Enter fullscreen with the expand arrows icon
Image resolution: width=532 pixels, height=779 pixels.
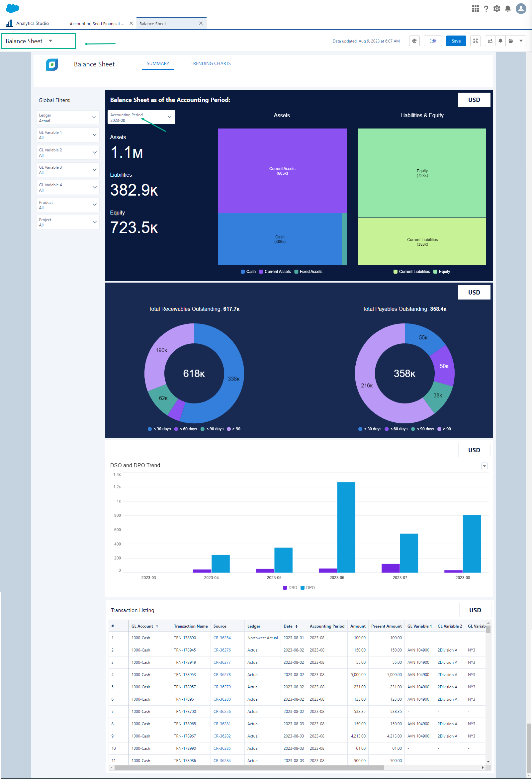(x=475, y=41)
